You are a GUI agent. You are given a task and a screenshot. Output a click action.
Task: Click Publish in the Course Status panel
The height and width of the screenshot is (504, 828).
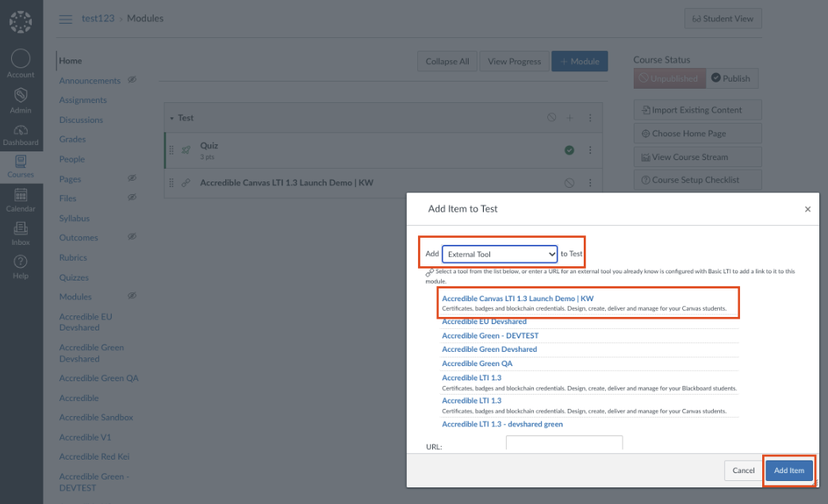731,78
